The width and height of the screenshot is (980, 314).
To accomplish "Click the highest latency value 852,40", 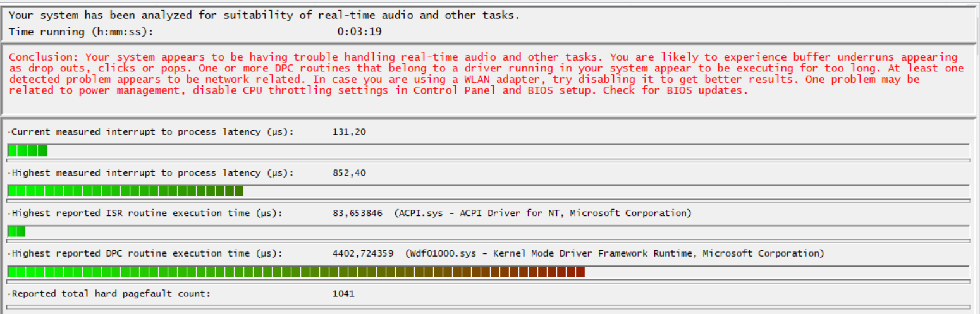I will (349, 172).
